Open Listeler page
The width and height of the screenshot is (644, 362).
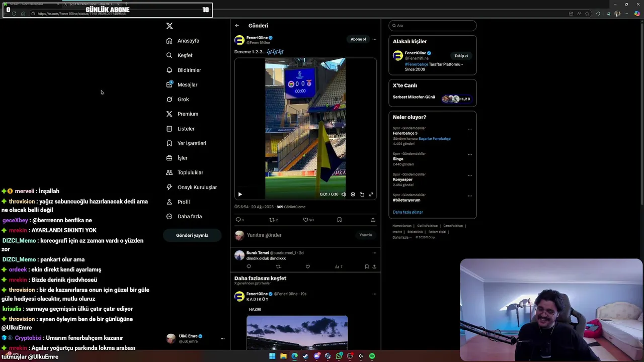click(x=180, y=129)
